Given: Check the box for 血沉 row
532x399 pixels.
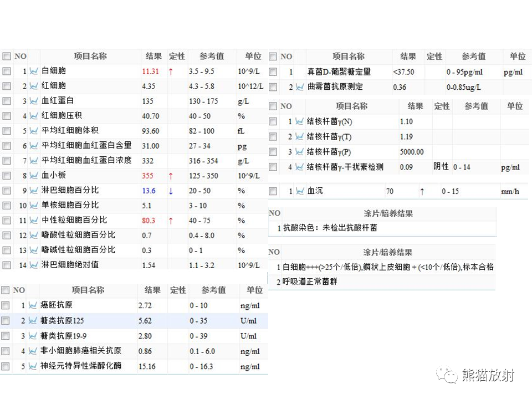Looking at the screenshot, I should [x=273, y=191].
